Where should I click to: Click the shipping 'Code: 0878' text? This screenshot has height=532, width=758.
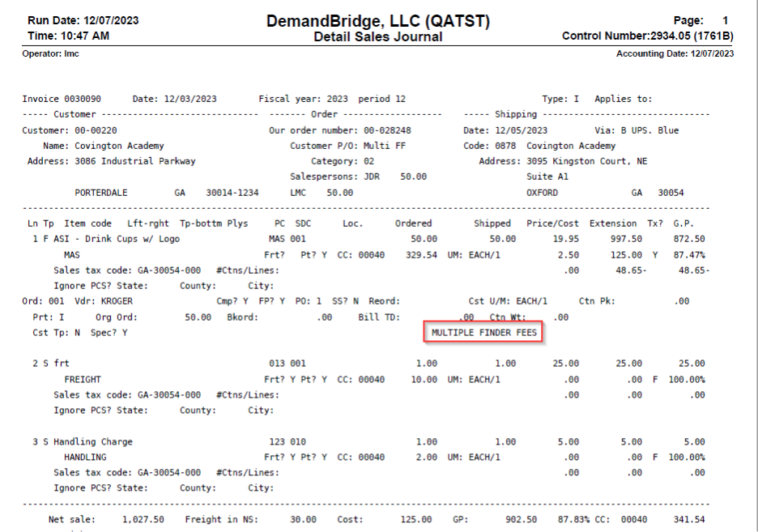(489, 146)
